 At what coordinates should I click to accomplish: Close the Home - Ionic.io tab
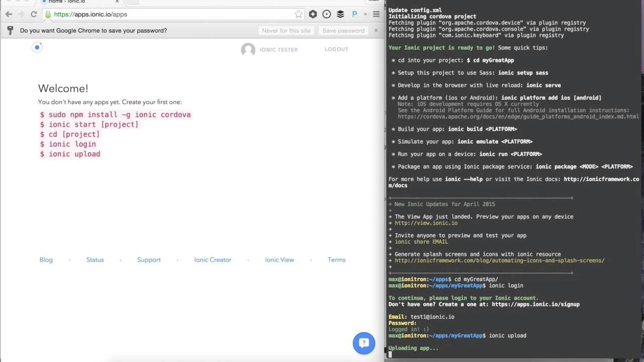[117, 2]
